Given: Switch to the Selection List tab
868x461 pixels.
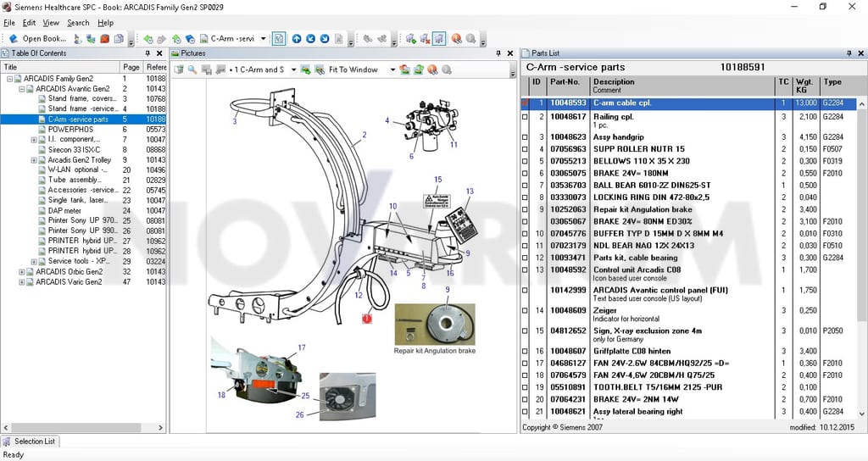Looking at the screenshot, I should point(31,442).
